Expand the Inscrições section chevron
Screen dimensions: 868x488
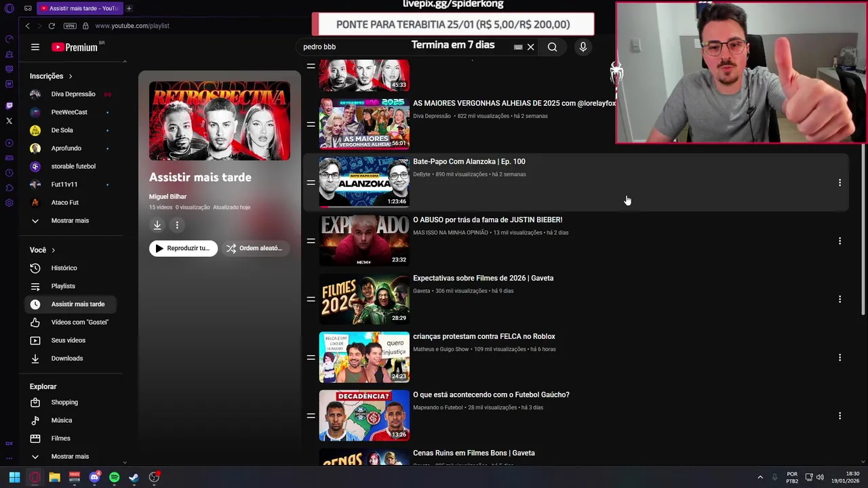pos(70,76)
